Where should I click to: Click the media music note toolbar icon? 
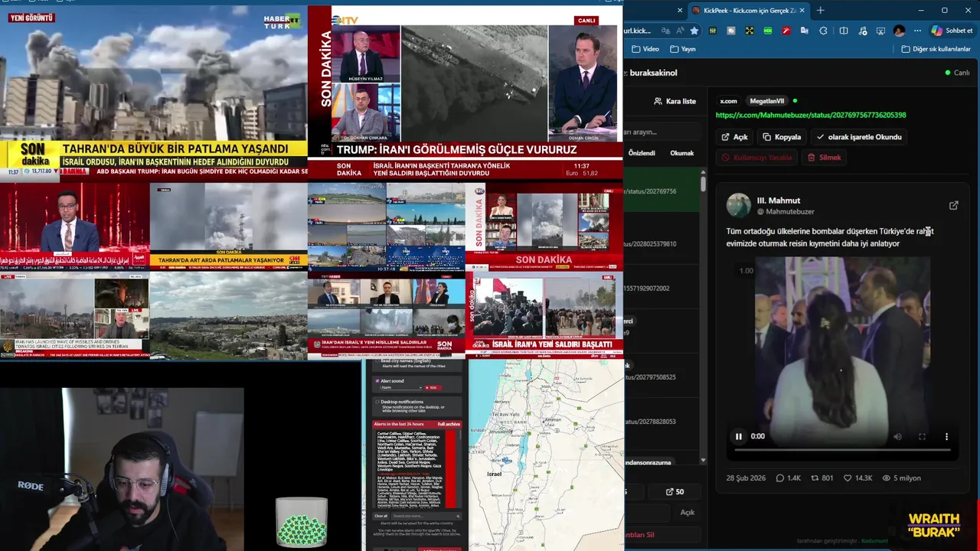click(x=862, y=31)
